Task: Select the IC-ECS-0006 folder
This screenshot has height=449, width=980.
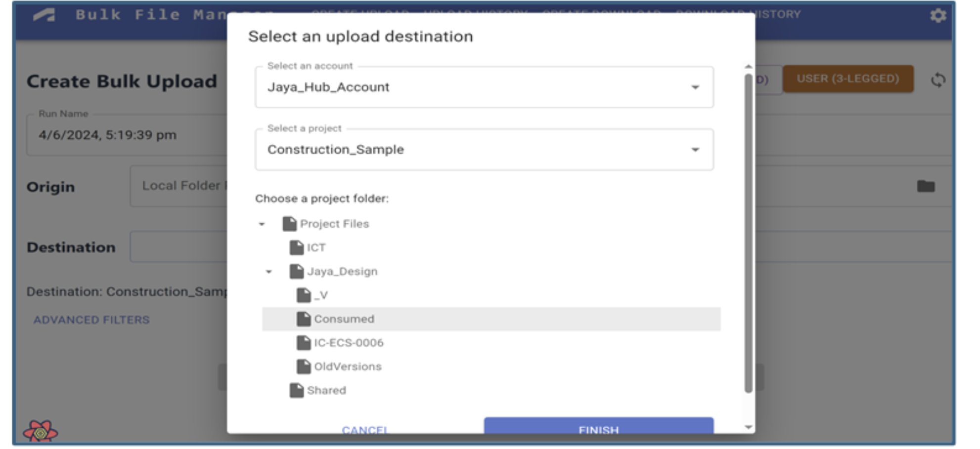Action: click(x=348, y=343)
